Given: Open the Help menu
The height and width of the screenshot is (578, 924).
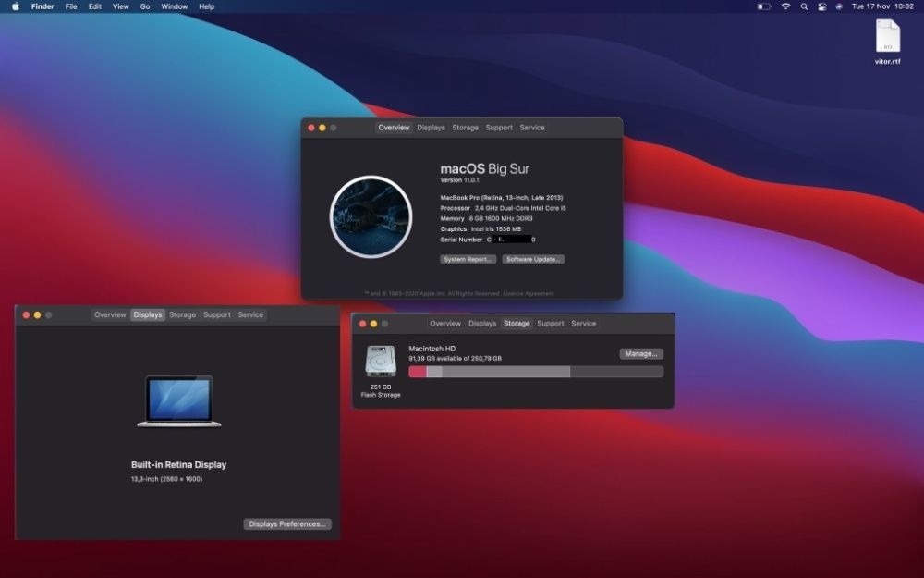Looking at the screenshot, I should (x=206, y=6).
